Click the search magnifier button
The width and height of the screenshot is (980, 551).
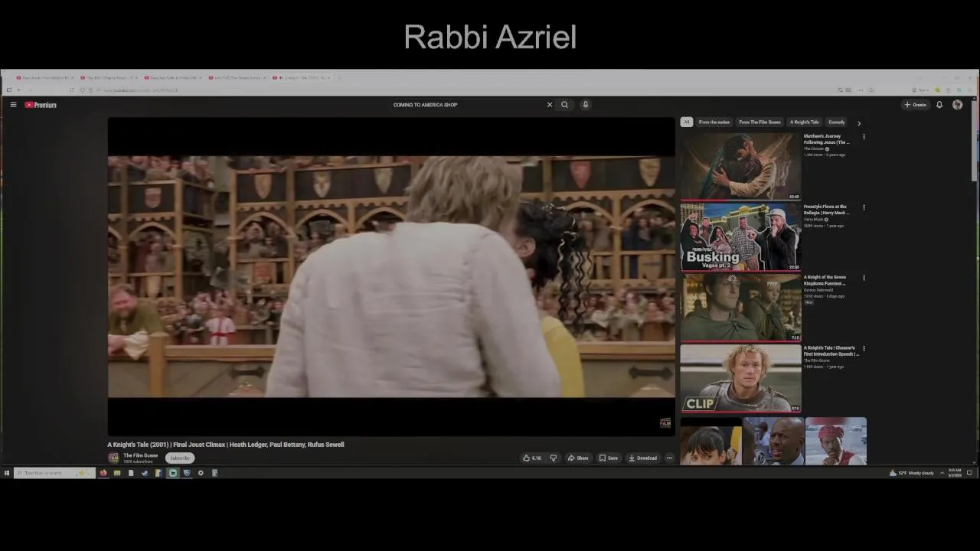564,105
